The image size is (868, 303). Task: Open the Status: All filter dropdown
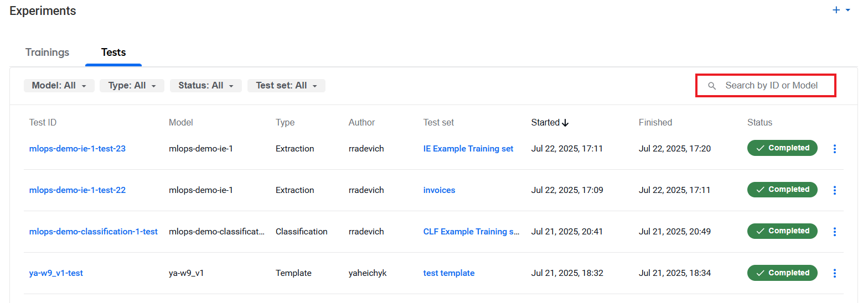206,86
